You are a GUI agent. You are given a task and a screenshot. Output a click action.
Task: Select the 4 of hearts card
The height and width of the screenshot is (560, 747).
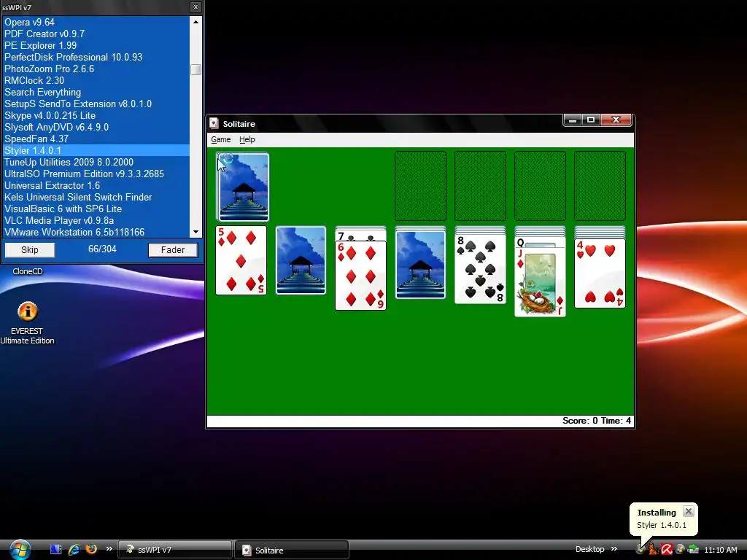(600, 273)
